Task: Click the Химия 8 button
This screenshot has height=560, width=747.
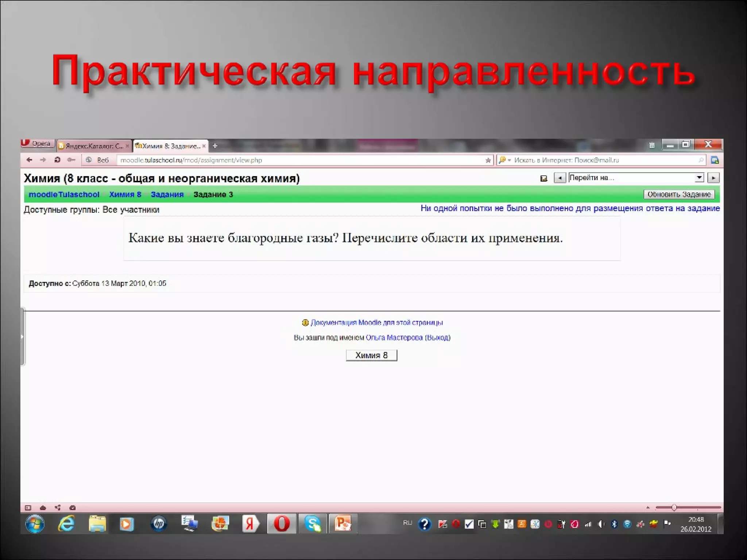Action: [x=371, y=355]
